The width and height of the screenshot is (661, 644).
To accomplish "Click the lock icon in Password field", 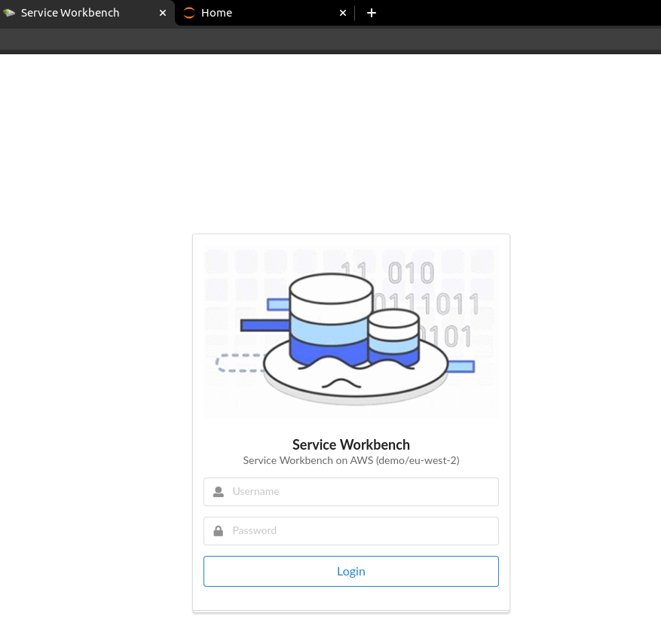I will pos(219,531).
